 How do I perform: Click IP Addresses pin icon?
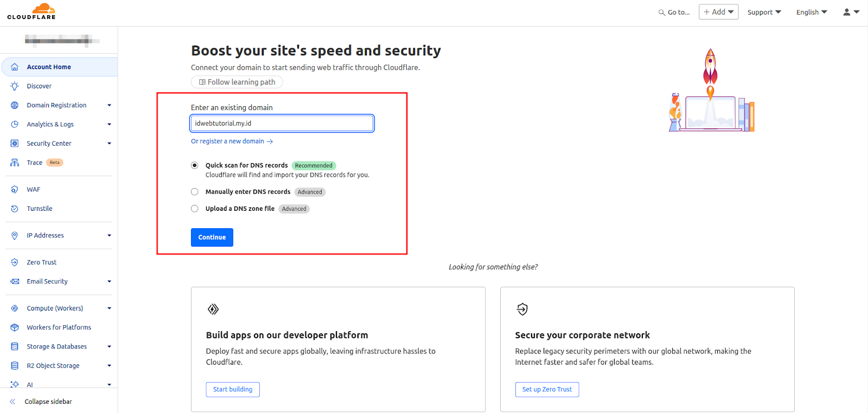(x=15, y=236)
